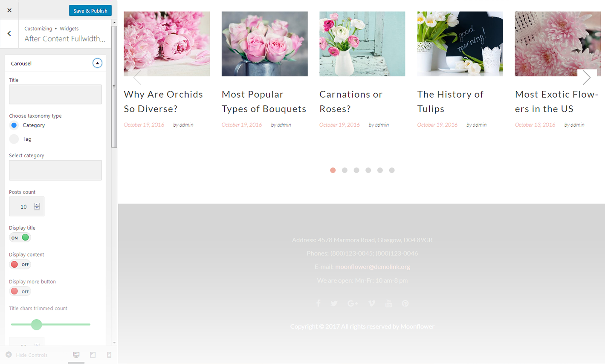Switch preview to desktop device icon

[x=76, y=355]
